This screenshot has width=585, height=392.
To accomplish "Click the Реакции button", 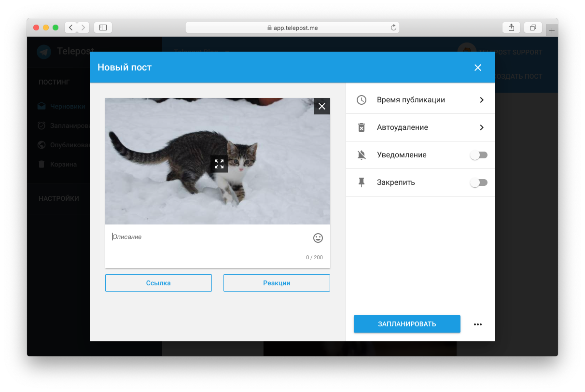I will pos(277,283).
